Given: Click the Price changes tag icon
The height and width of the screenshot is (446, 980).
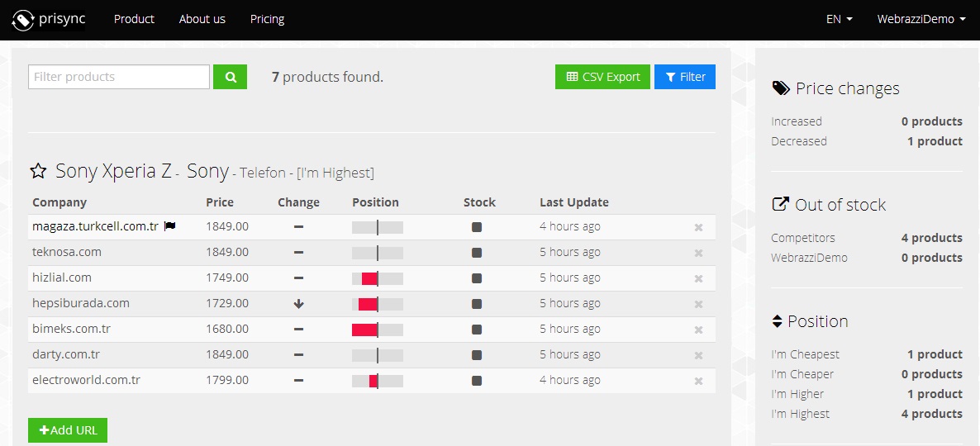Looking at the screenshot, I should 780,88.
